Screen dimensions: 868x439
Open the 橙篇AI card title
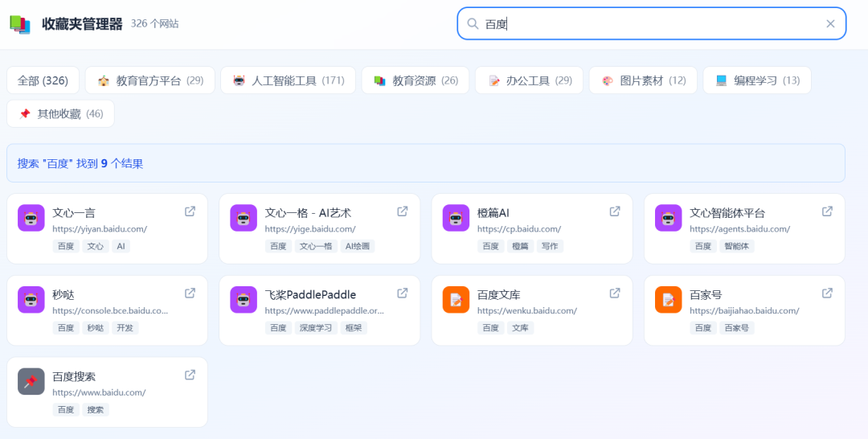(493, 213)
